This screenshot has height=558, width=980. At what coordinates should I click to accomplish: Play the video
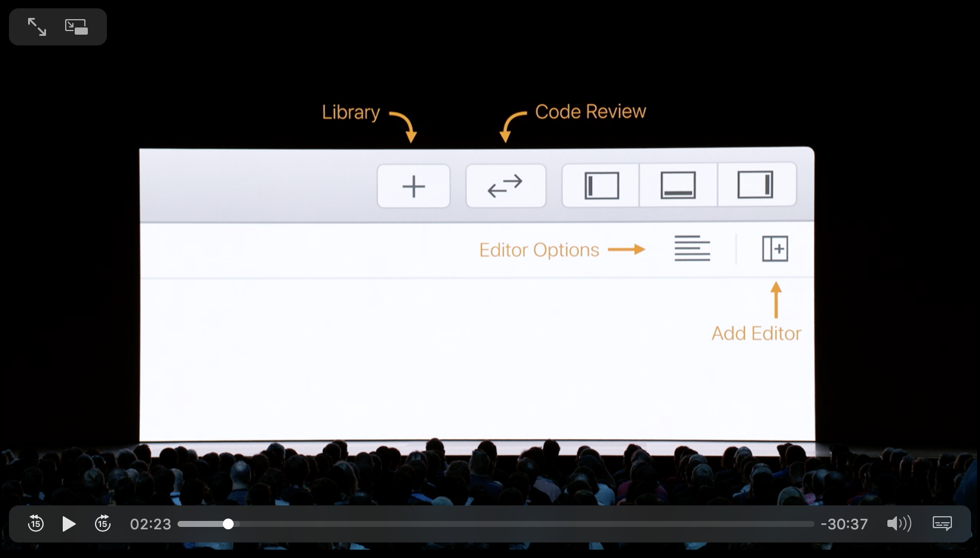coord(69,524)
